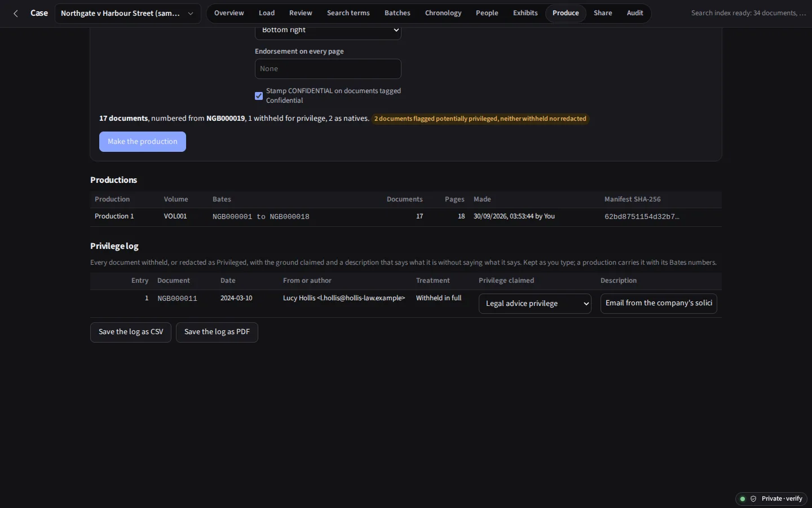The height and width of the screenshot is (508, 812).
Task: Click the Withheld in full treatment cell
Action: [439, 298]
